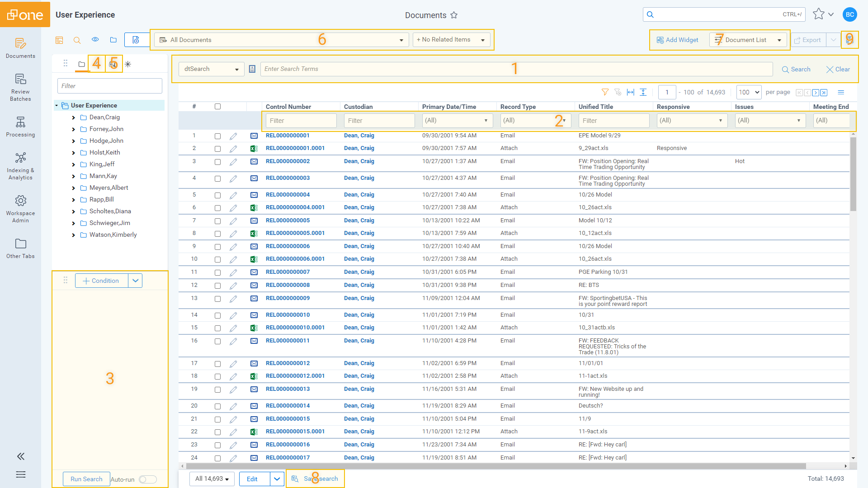Go to the next page of results

coord(816,93)
